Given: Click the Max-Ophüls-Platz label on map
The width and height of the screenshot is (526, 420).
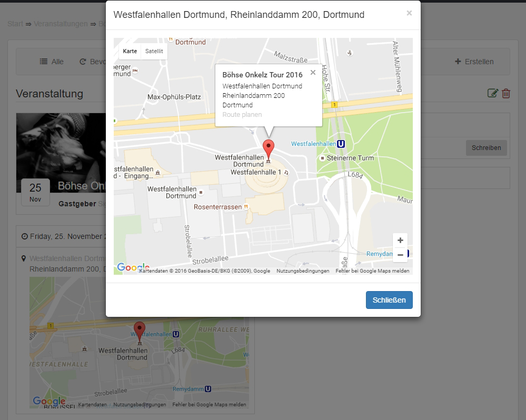Looking at the screenshot, I should [x=174, y=97].
